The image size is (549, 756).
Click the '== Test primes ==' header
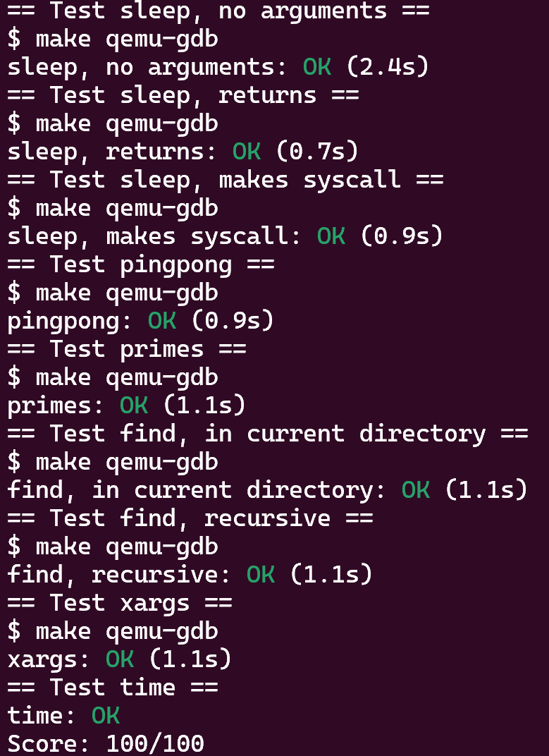point(127,348)
